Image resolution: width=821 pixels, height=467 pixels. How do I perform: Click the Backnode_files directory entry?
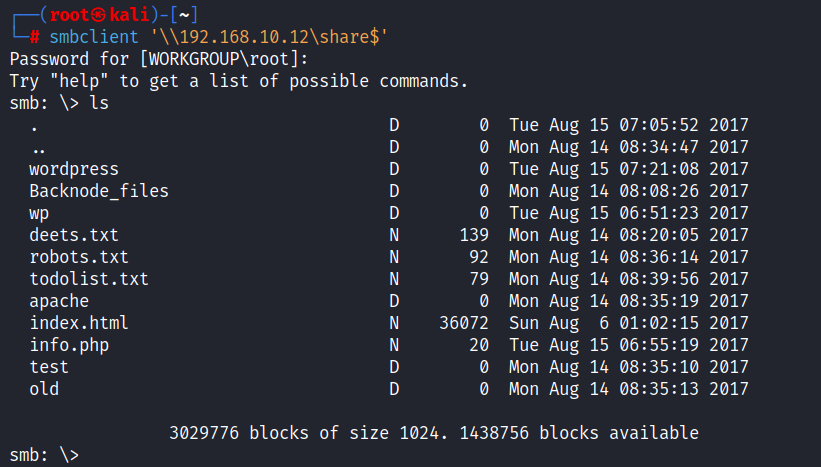99,191
